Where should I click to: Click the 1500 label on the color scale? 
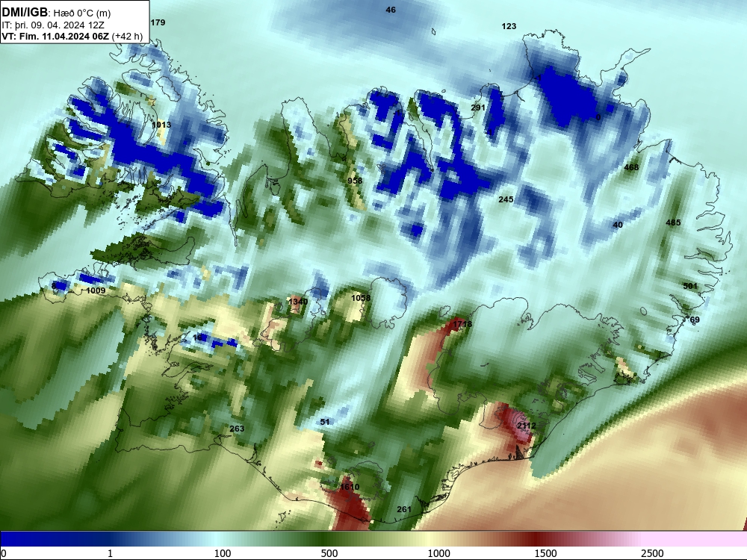(545, 553)
